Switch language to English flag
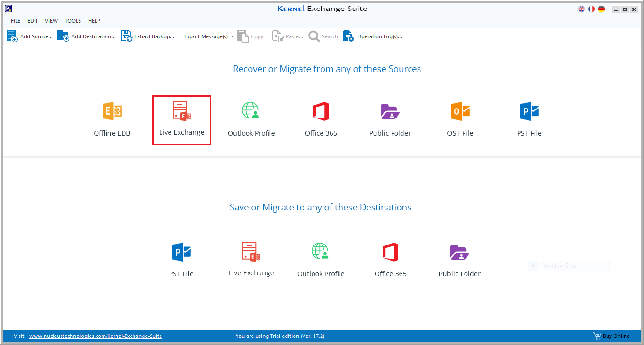Screen dimensions: 644x345 pos(581,9)
